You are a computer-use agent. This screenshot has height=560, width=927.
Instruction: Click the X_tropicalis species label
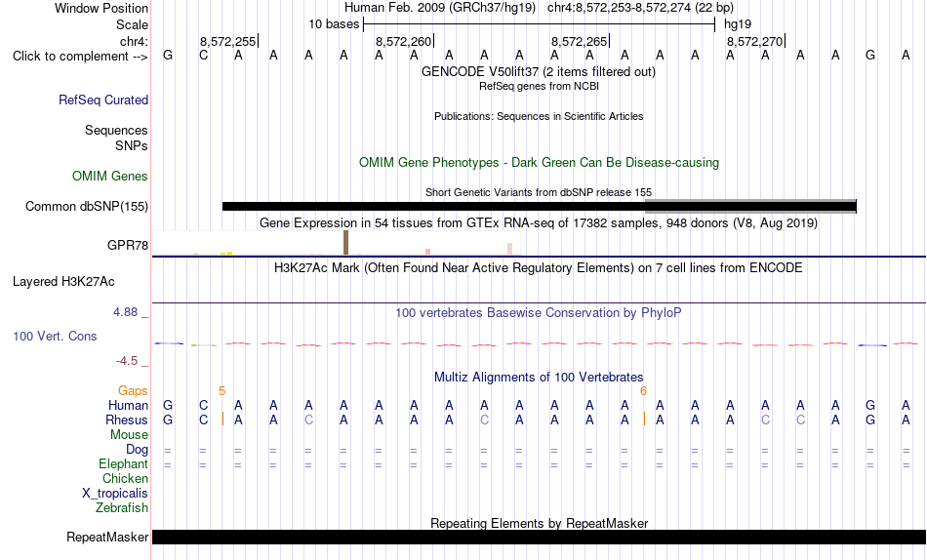click(115, 494)
